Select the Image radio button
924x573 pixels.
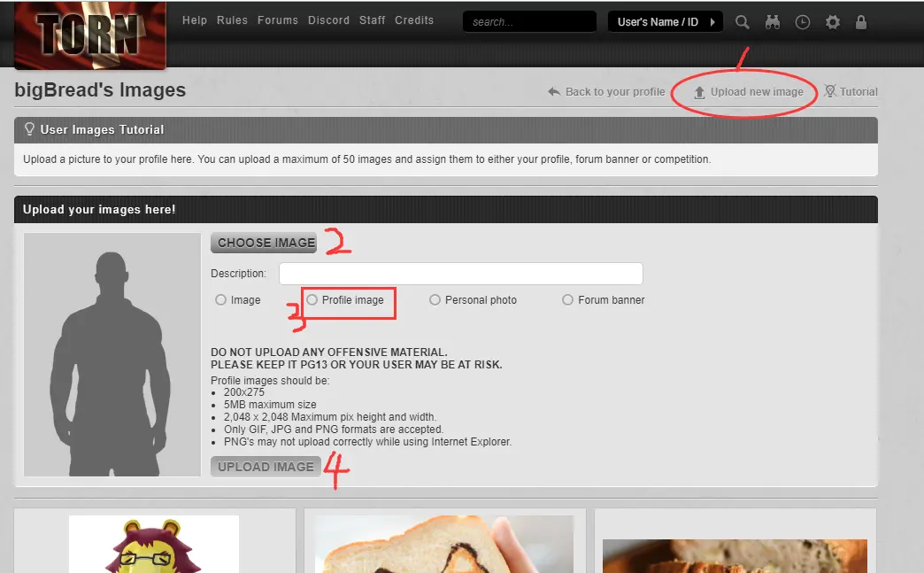(221, 300)
